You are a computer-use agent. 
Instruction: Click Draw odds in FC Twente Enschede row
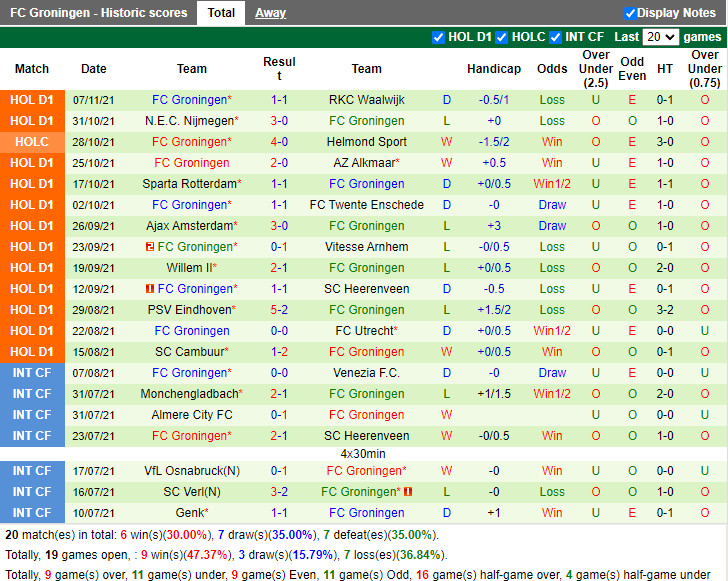[x=552, y=205]
